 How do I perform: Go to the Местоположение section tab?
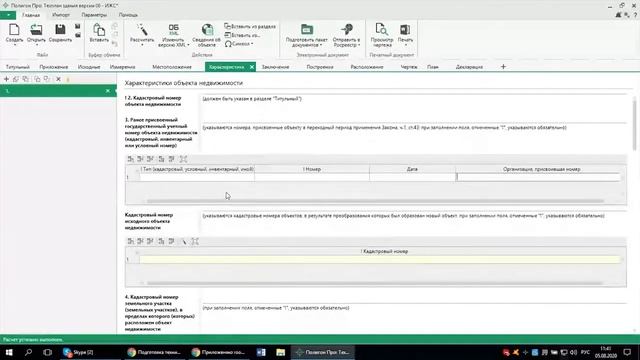[172, 67]
